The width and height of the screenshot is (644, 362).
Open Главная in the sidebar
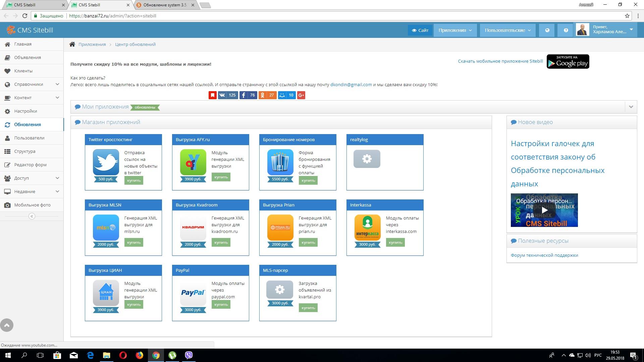(x=32, y=44)
